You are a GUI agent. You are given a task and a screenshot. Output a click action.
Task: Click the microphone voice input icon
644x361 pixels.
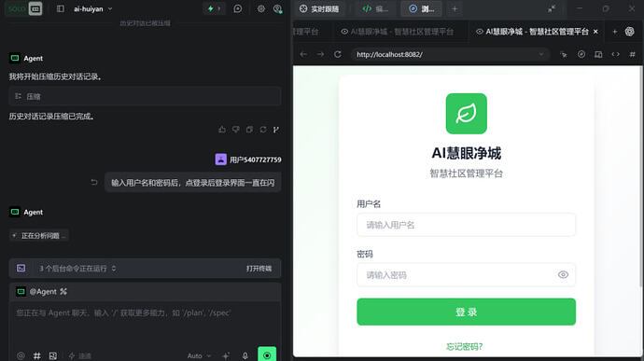tap(245, 355)
